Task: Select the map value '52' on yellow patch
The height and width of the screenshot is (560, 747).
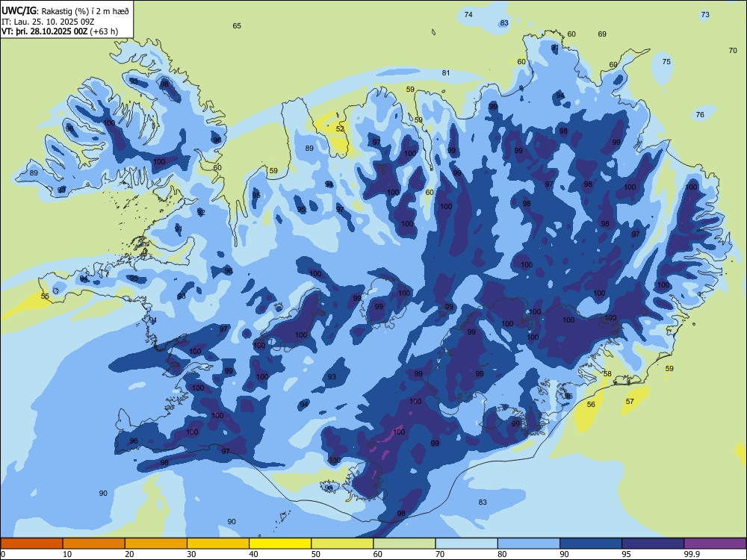Action: 340,128
